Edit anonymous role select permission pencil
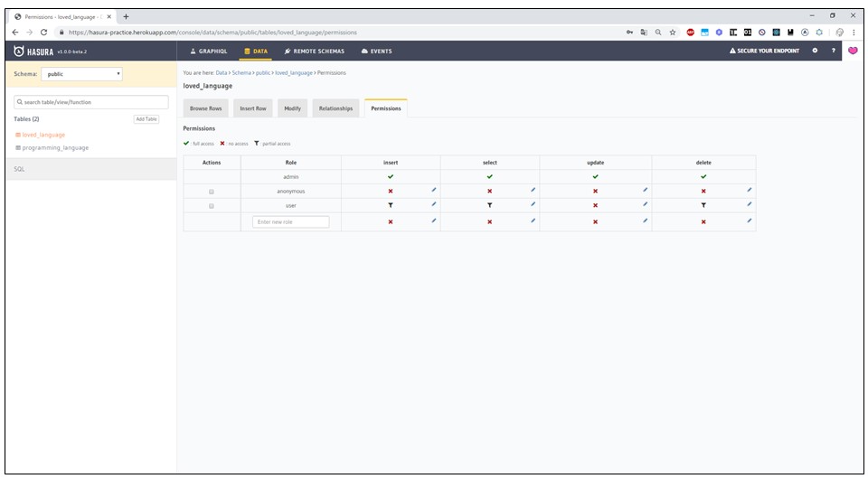Image resolution: width=868 pixels, height=488 pixels. point(533,190)
